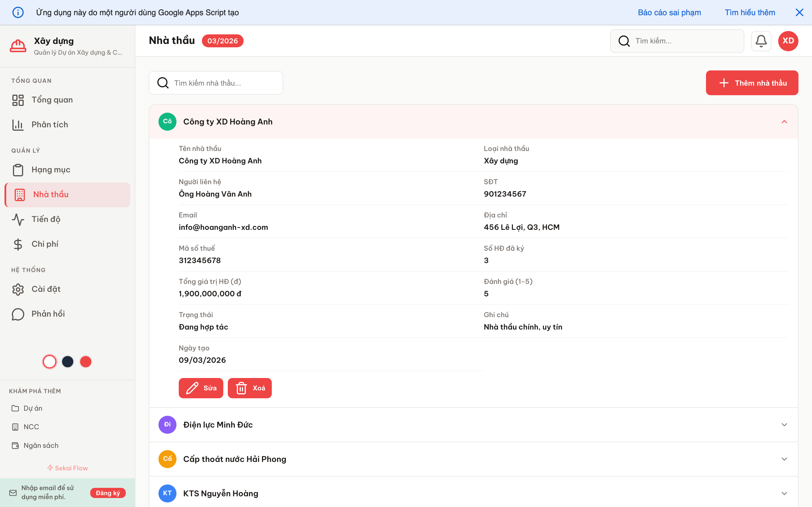Select the Phân tích chart icon
812x507 pixels.
18,124
